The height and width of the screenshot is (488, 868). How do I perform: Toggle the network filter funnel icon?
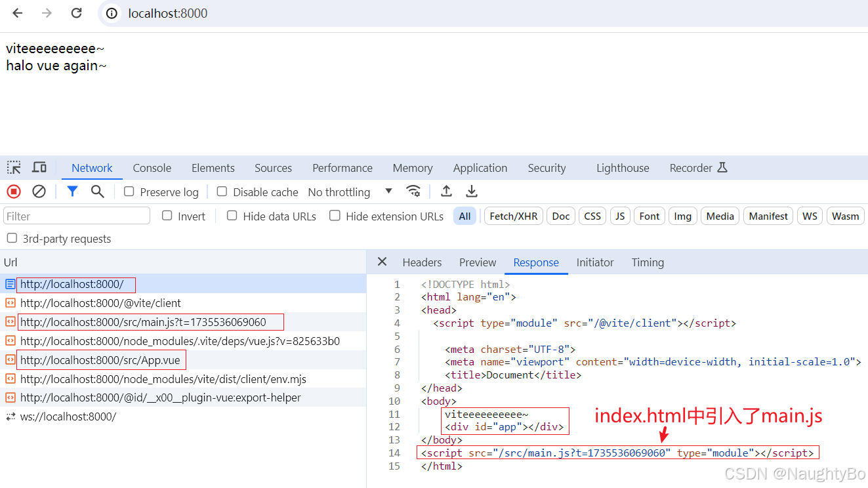coord(72,192)
